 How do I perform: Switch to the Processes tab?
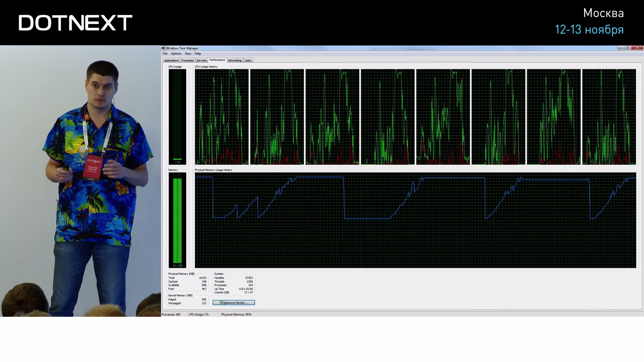click(x=187, y=60)
